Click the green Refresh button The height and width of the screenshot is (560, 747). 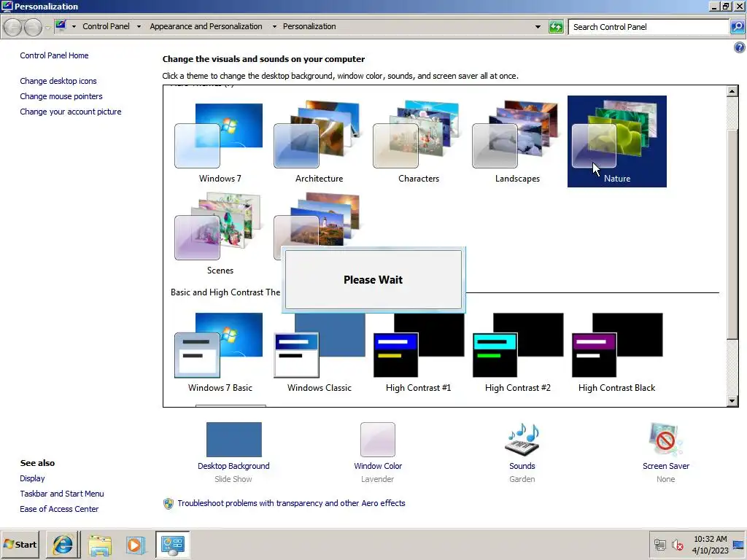tap(556, 27)
